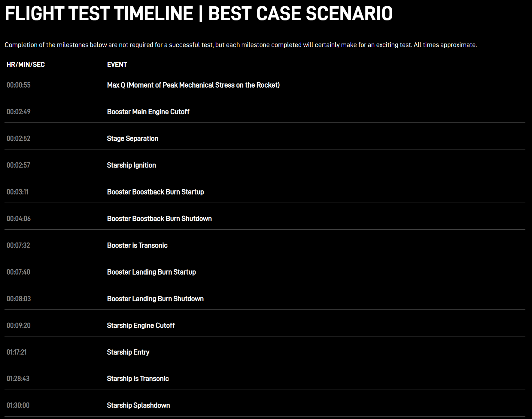Click the Starship Ignition event

(x=131, y=165)
